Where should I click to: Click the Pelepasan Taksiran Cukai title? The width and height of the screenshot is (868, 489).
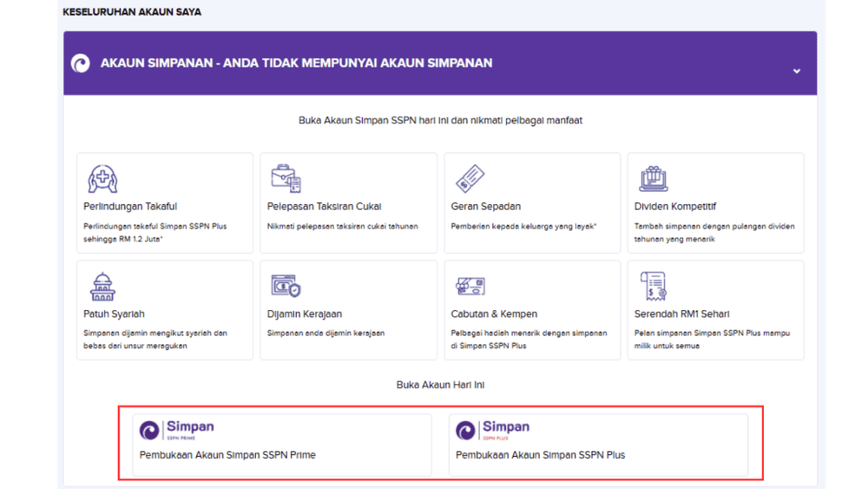coord(324,207)
